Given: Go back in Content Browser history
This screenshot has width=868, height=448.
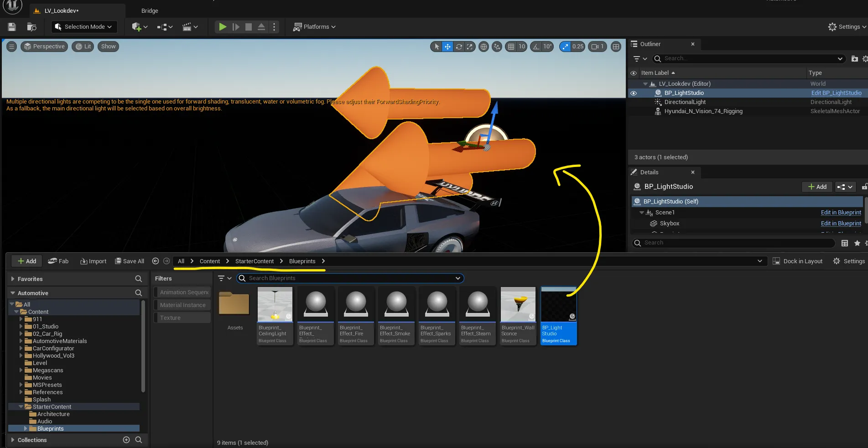Looking at the screenshot, I should coord(156,261).
